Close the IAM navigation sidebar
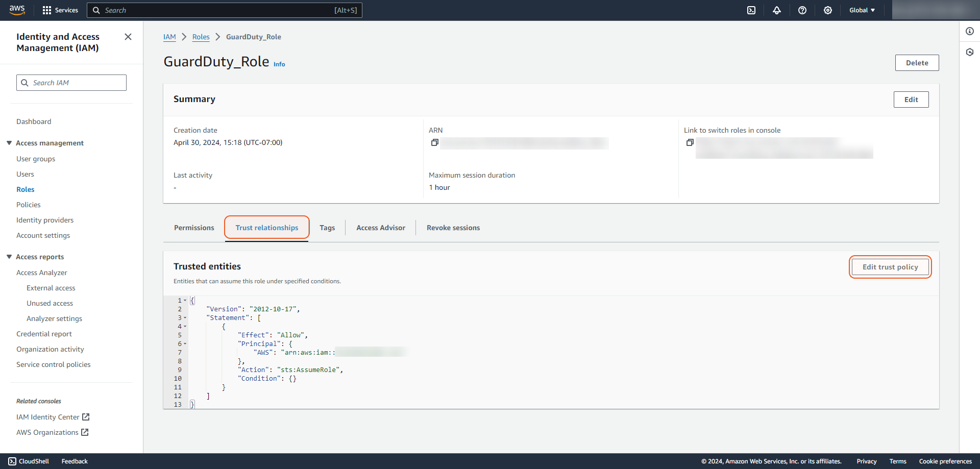The width and height of the screenshot is (980, 469). point(128,37)
